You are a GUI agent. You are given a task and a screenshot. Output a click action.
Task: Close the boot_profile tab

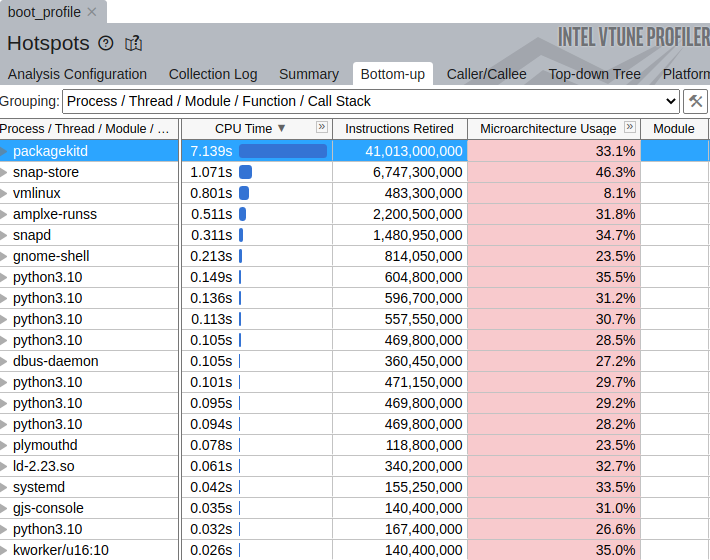92,12
